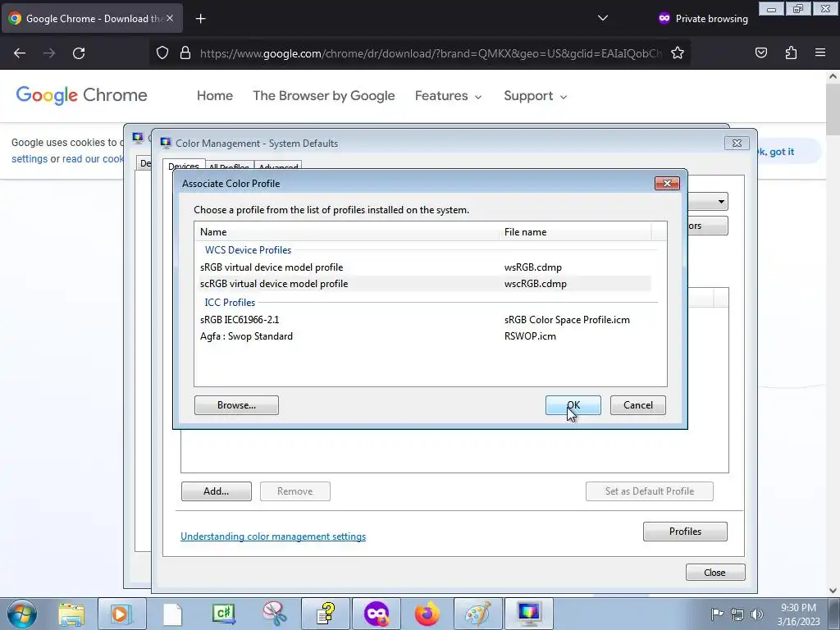This screenshot has width=840, height=630.
Task: Click the Profiles button
Action: [x=685, y=532]
